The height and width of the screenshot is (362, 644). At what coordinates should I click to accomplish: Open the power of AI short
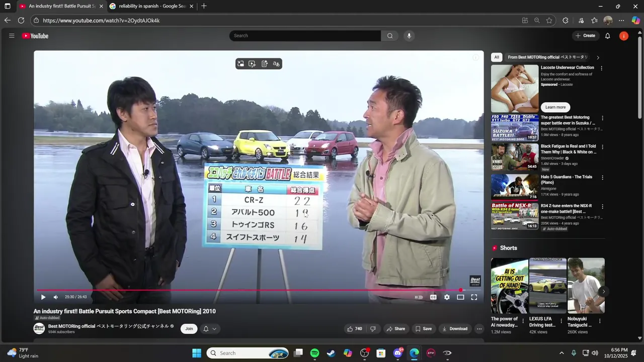[x=510, y=286]
